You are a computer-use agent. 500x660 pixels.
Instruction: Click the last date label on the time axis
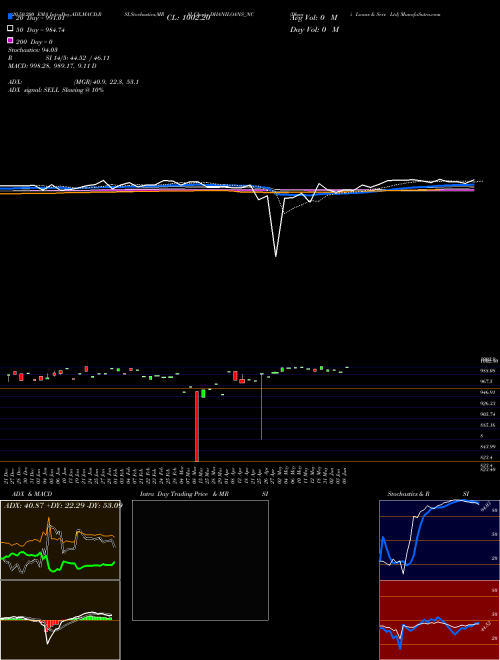click(x=344, y=476)
